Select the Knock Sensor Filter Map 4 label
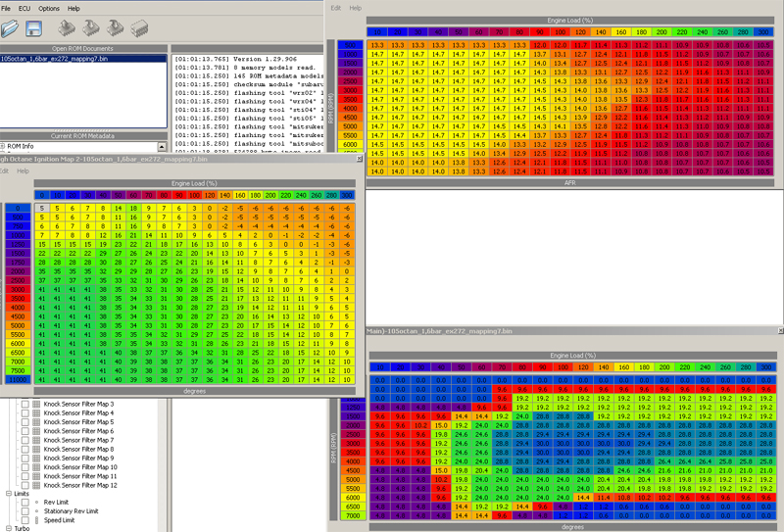The height and width of the screenshot is (532, 784). pos(78,413)
